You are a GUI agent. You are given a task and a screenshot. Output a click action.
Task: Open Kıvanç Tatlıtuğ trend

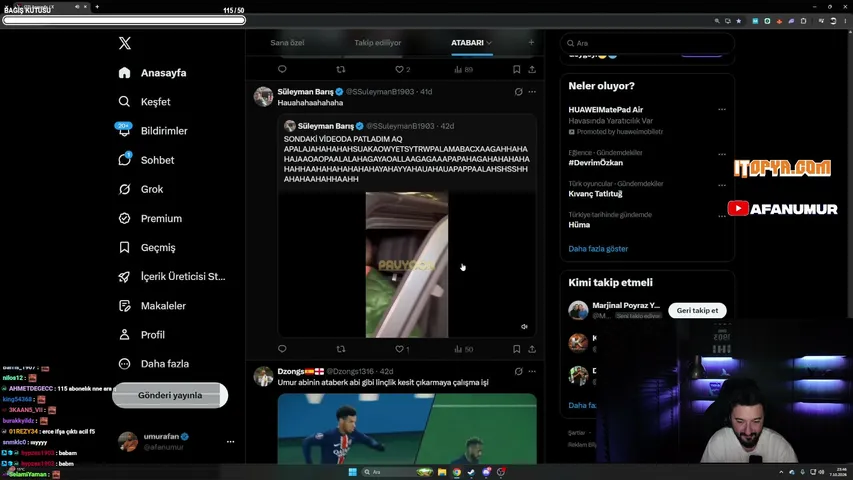(x=595, y=194)
